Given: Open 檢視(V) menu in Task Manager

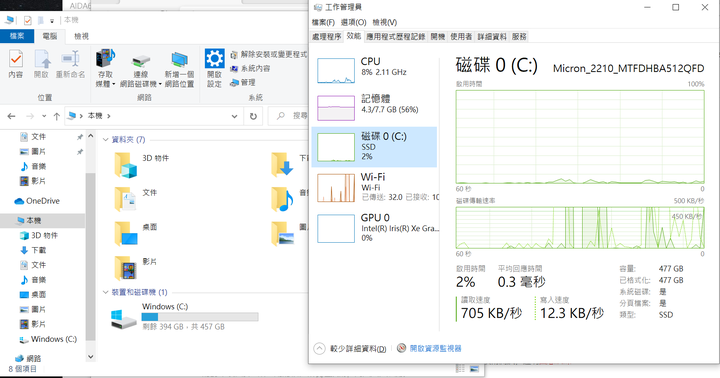Looking at the screenshot, I should [x=385, y=22].
